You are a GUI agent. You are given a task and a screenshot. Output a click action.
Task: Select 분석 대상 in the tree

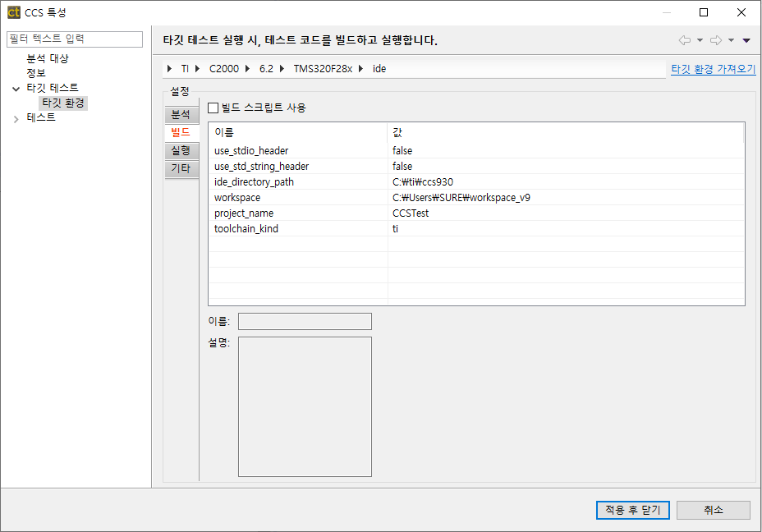pos(48,58)
